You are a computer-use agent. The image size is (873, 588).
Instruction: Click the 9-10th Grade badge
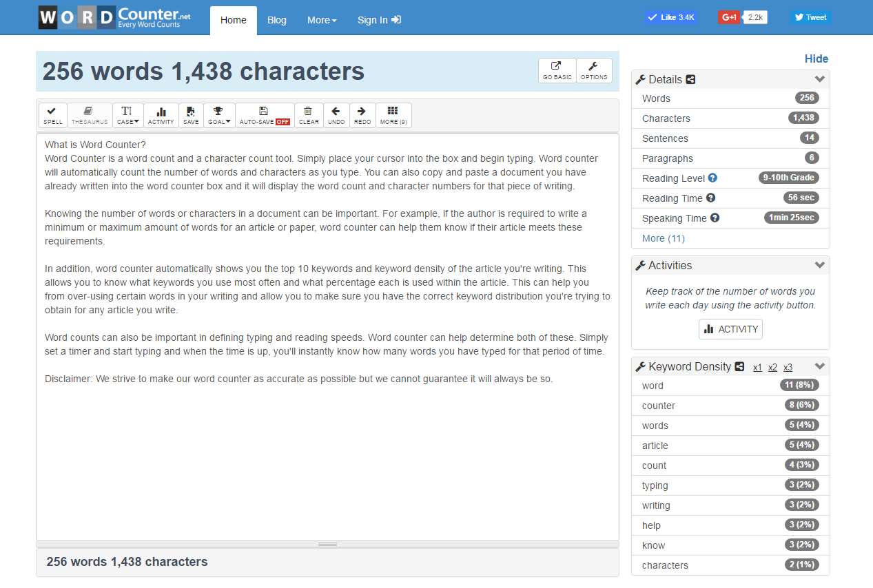788,178
